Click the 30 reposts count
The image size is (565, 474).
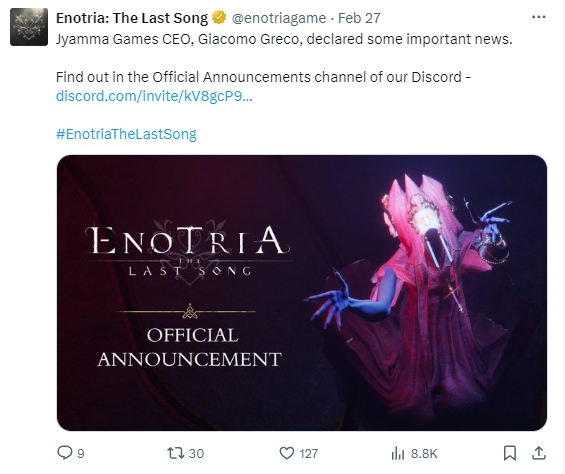click(196, 453)
